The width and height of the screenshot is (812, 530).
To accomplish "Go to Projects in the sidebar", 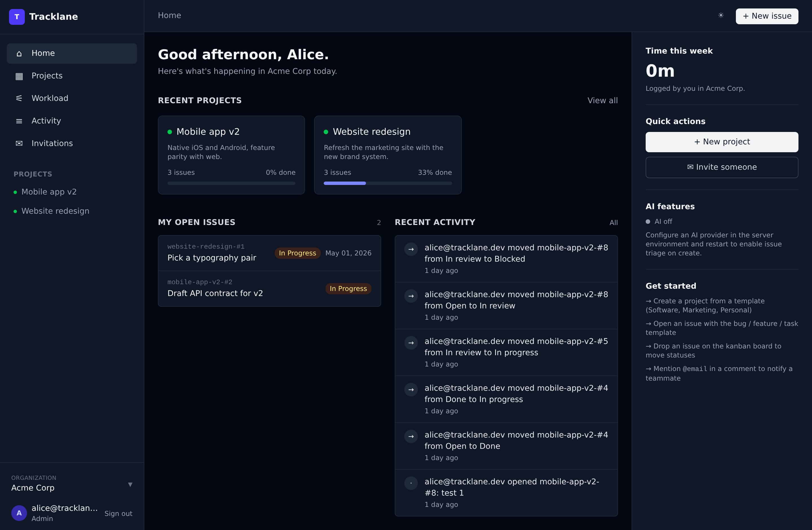I will pyautogui.click(x=72, y=76).
